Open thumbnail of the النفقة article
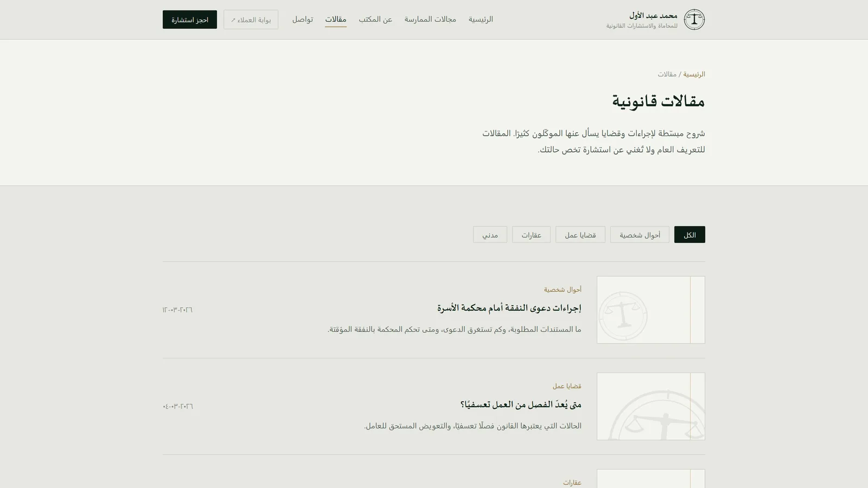Image resolution: width=868 pixels, height=488 pixels. 651,310
